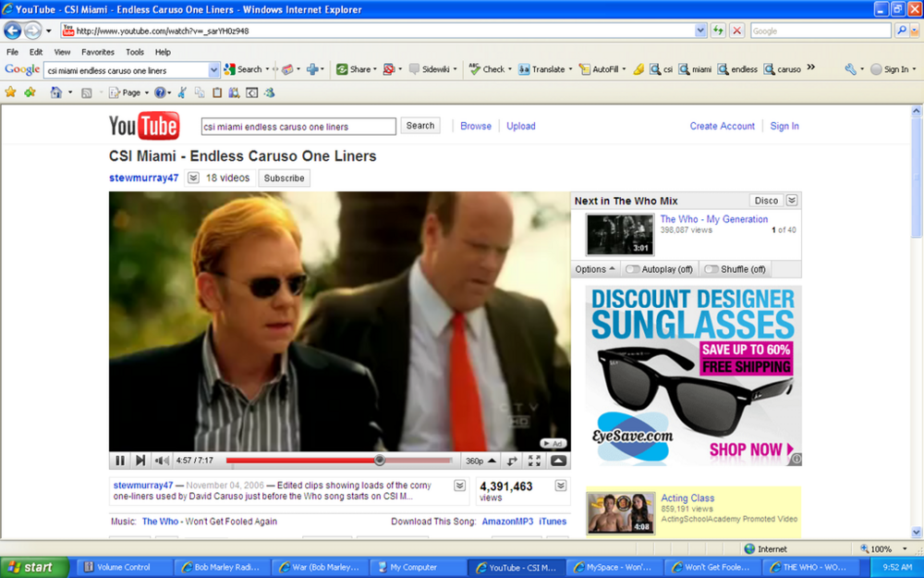Click the Create Account link

[722, 126]
